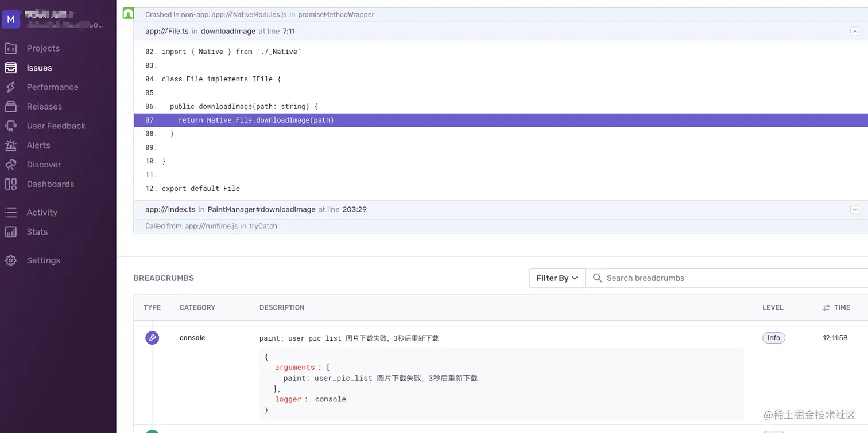Click the Settings gear icon
Viewport: 868px width, 433px height.
click(11, 260)
